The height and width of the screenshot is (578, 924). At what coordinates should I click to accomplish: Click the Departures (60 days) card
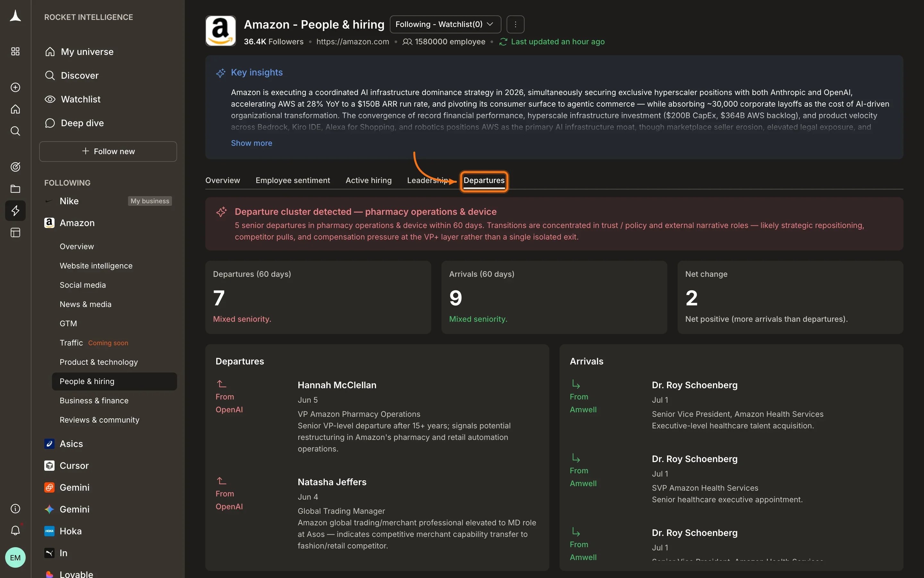(x=318, y=297)
